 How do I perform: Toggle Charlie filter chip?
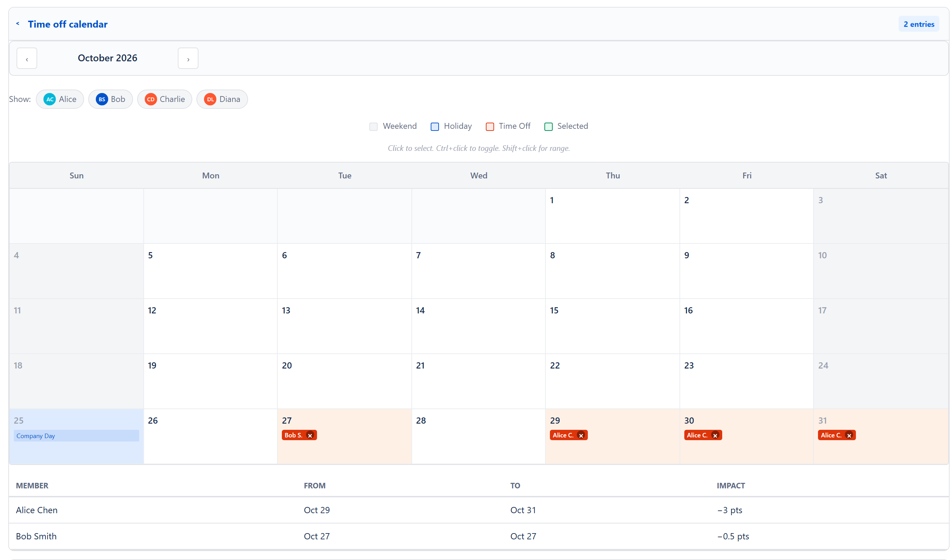click(165, 99)
